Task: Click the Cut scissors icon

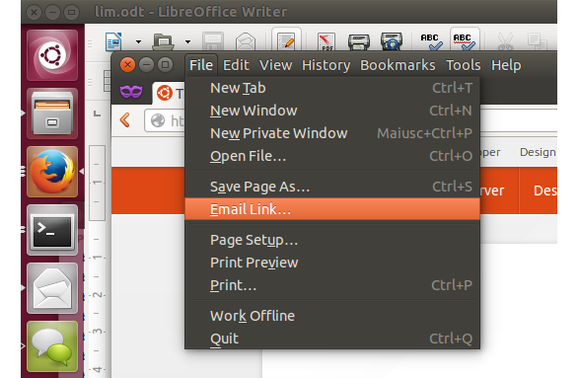Action: pyautogui.click(x=505, y=41)
